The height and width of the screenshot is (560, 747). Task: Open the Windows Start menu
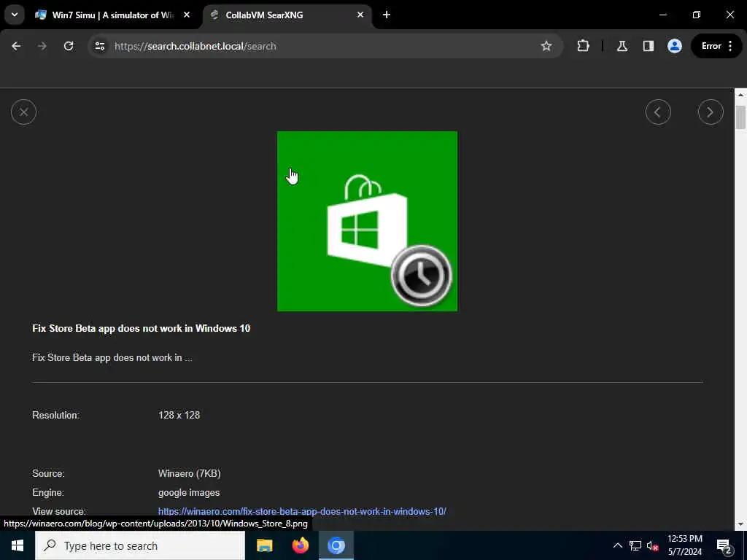pos(18,545)
